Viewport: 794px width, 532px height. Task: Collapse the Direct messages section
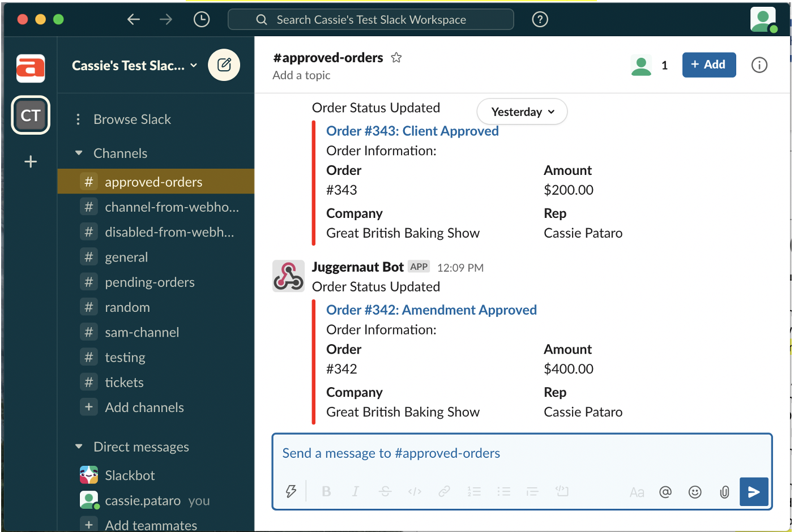79,447
